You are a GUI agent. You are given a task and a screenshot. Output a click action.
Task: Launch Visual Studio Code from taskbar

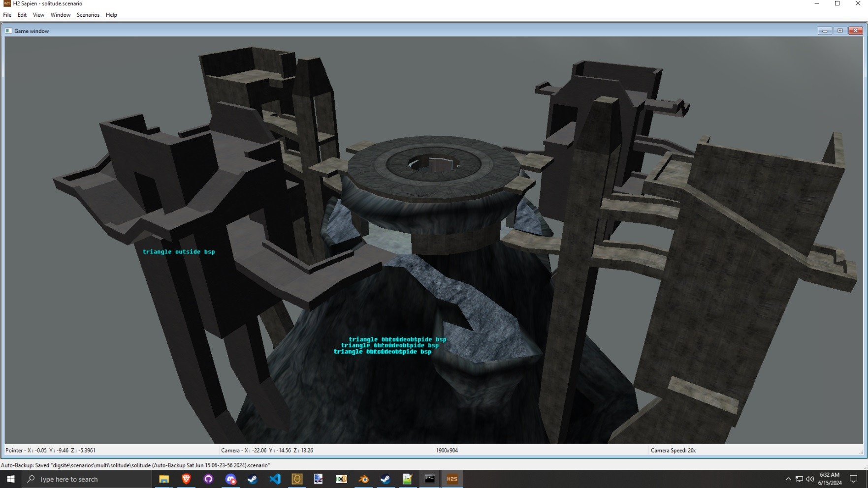coord(275,479)
